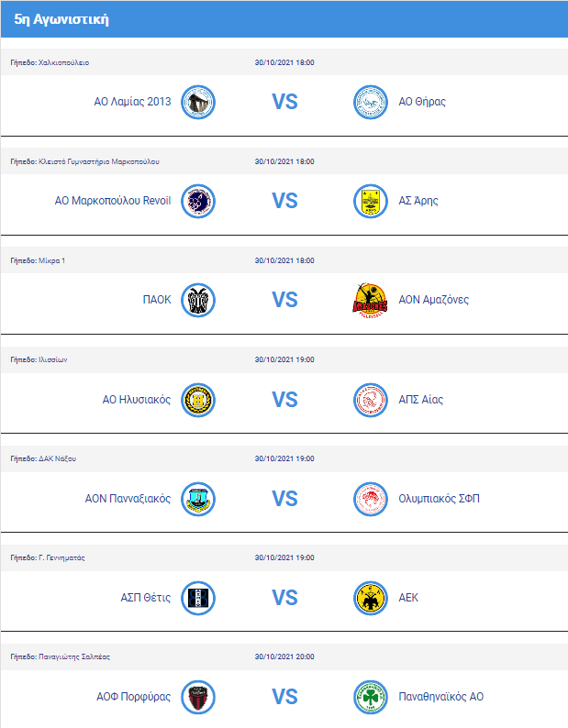Open the ΑΠΣ Αίας red crest
Screen dimensions: 568x728
pyautogui.click(x=371, y=400)
